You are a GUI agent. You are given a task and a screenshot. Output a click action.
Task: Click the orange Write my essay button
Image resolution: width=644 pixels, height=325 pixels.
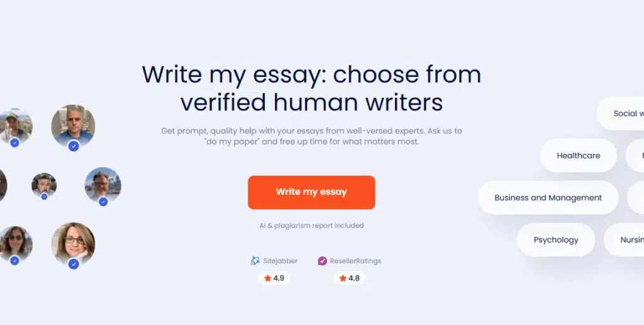click(311, 192)
